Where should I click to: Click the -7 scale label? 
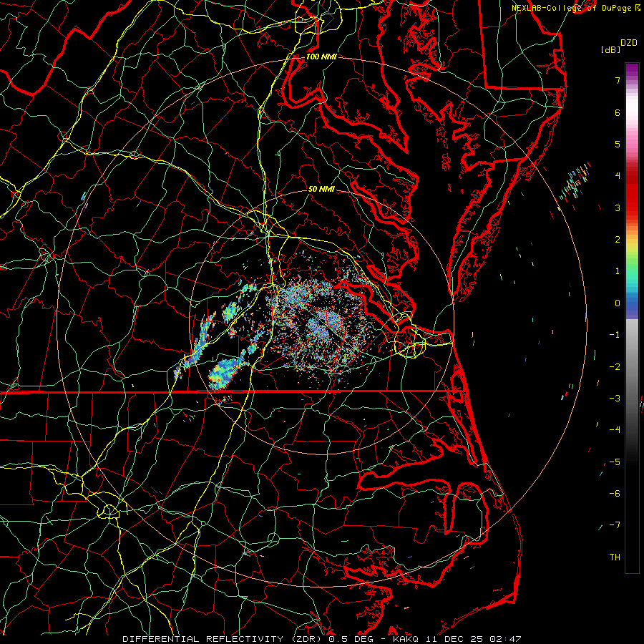[615, 525]
